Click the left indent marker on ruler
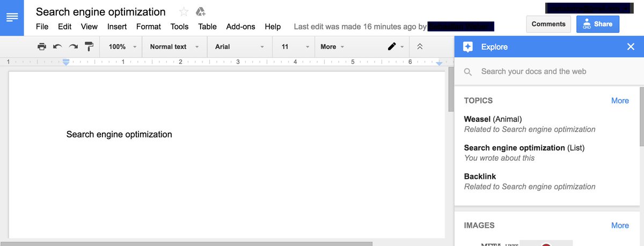644x246 pixels. click(66, 63)
